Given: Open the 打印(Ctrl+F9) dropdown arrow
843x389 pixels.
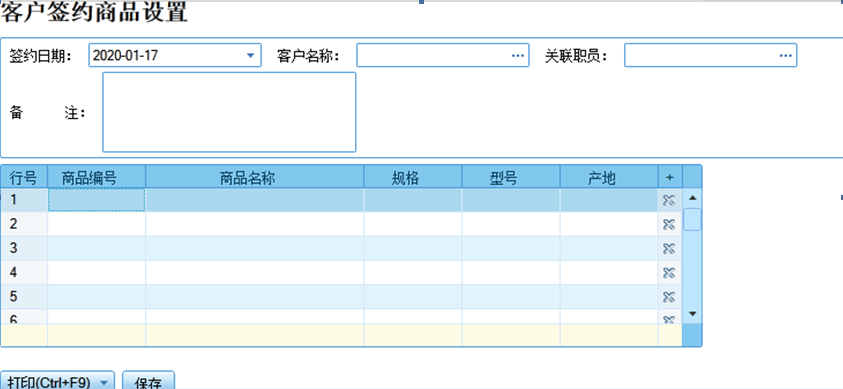Looking at the screenshot, I should [105, 382].
